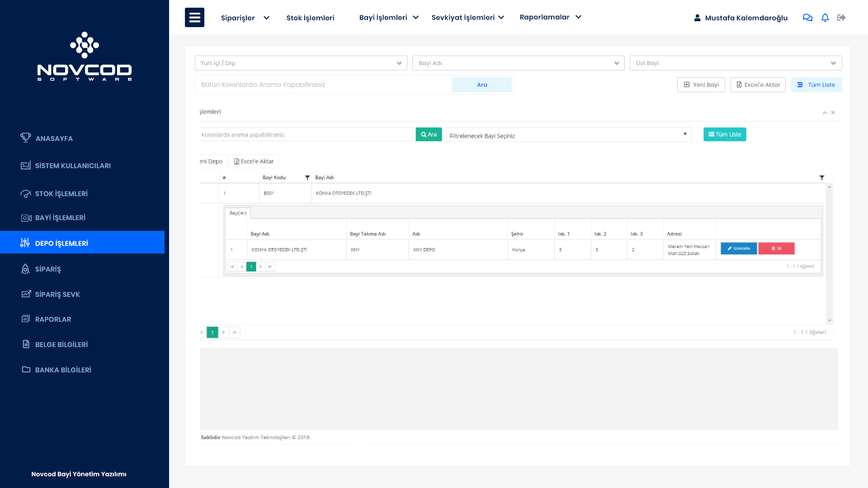This screenshot has height=488, width=868.
Task: Click the Bayi Kodu column filter icon
Action: point(307,178)
